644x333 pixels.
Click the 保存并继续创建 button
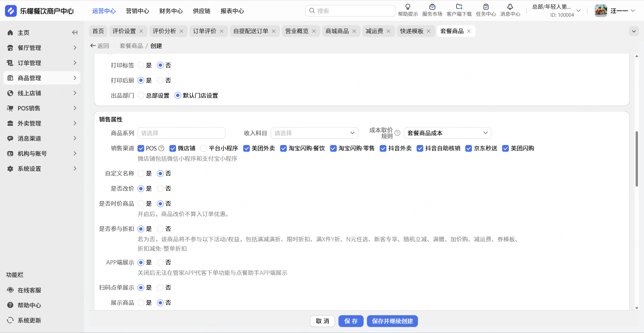coord(392,321)
